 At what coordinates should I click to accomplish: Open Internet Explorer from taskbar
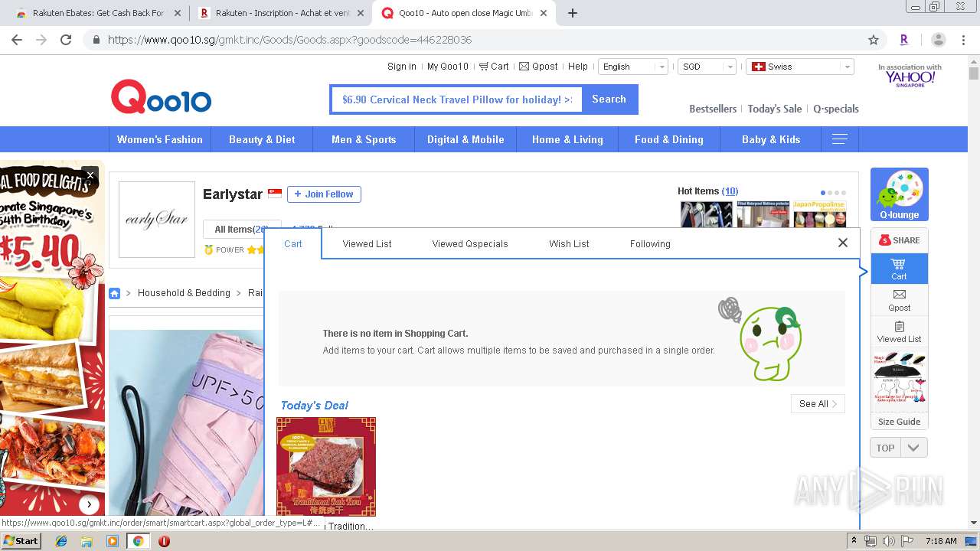tap(61, 541)
